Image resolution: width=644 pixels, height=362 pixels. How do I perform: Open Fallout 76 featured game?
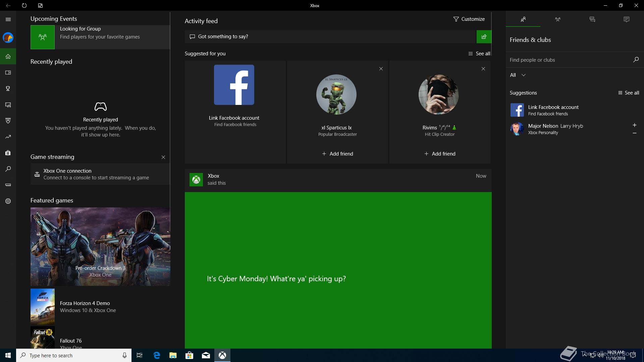pyautogui.click(x=100, y=338)
